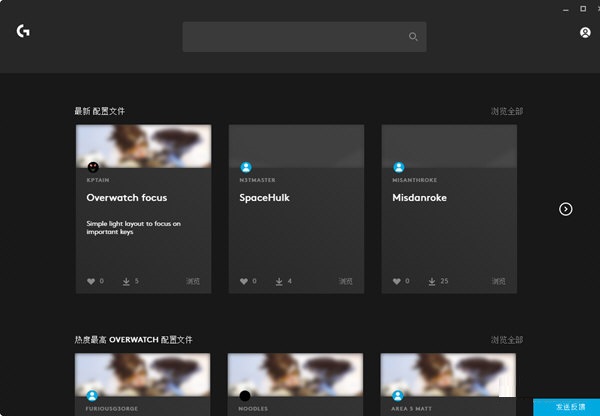Click the MISANTHROKE author avatar icon
The width and height of the screenshot is (600, 416).
399,167
